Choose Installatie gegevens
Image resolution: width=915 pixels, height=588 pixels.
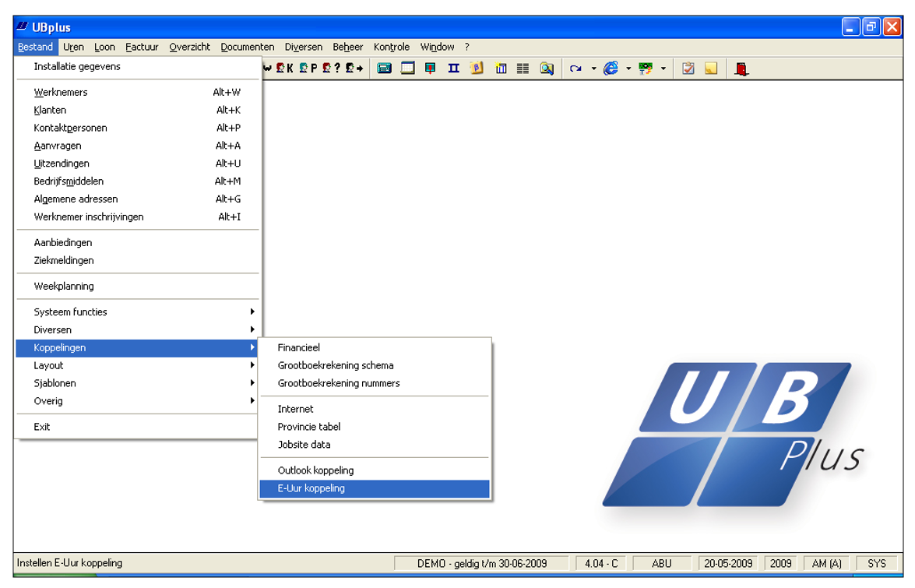point(137,66)
